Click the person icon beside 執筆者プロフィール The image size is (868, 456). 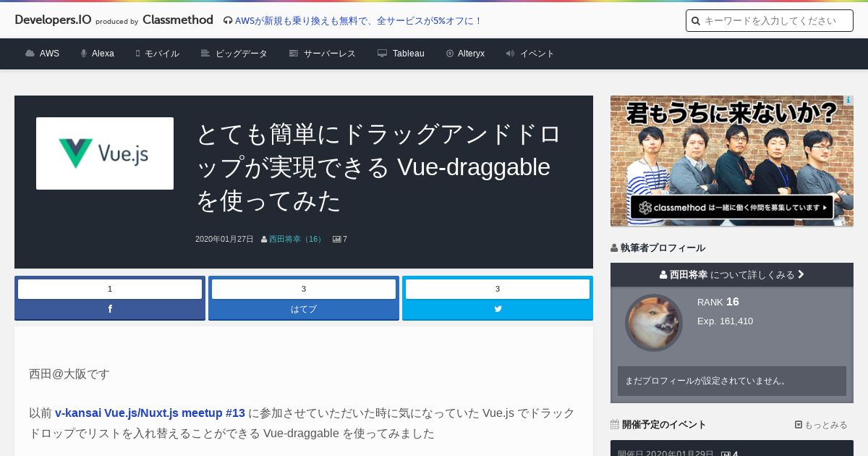point(614,248)
